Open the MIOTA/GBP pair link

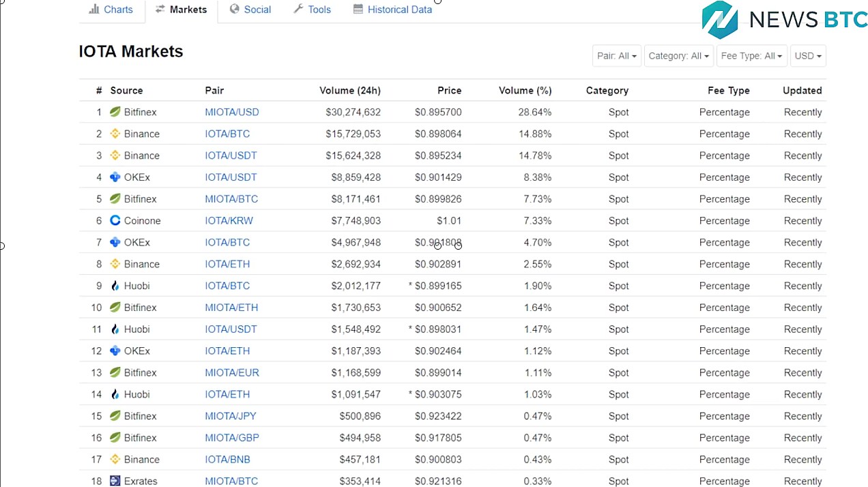pyautogui.click(x=232, y=438)
